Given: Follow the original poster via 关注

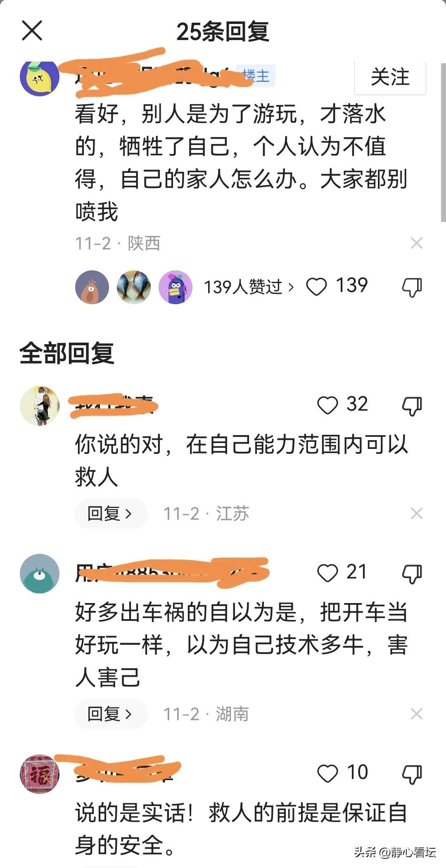Looking at the screenshot, I should coord(390,77).
